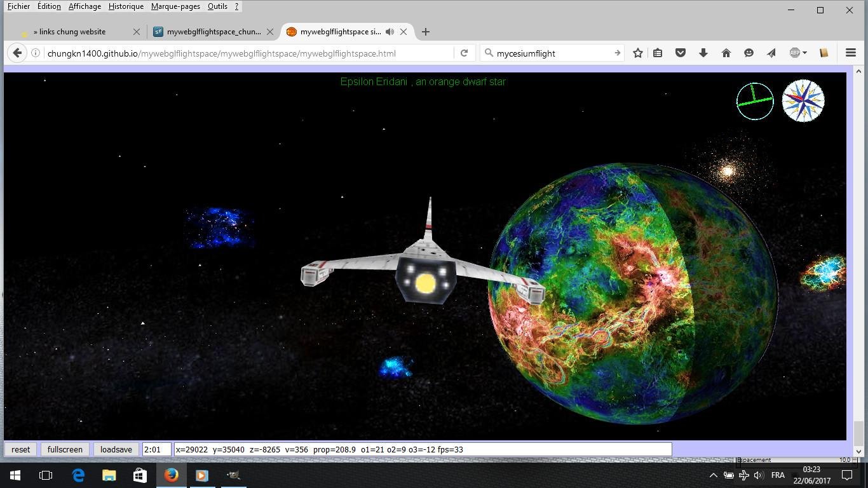Expand hidden icons in the system tray
The image size is (868, 488).
pyautogui.click(x=713, y=475)
